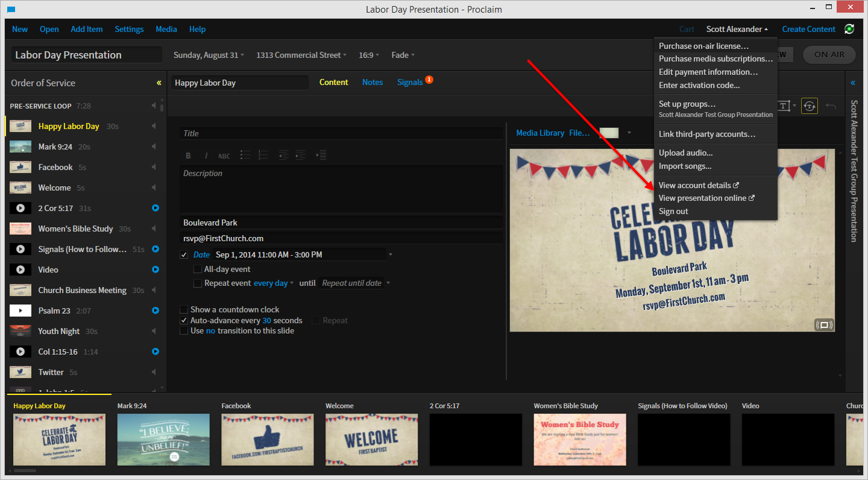868x480 pixels.
Task: Open the New menu
Action: 20,29
